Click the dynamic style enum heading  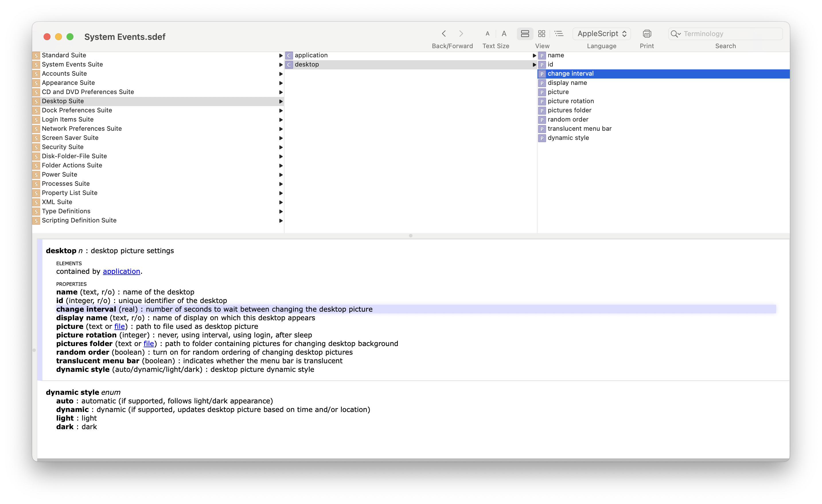(83, 392)
